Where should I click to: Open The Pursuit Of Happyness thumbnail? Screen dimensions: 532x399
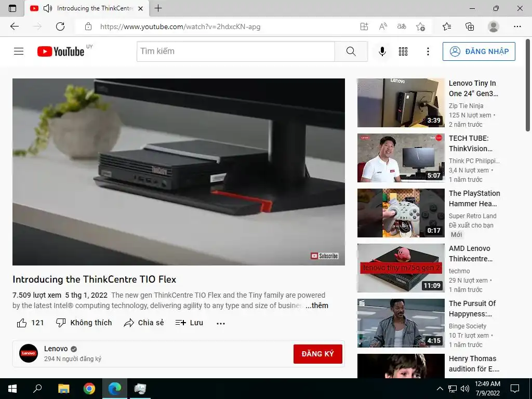click(x=401, y=323)
